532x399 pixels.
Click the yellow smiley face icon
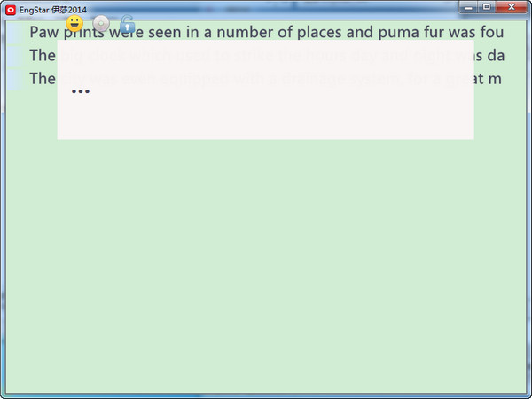click(x=75, y=23)
